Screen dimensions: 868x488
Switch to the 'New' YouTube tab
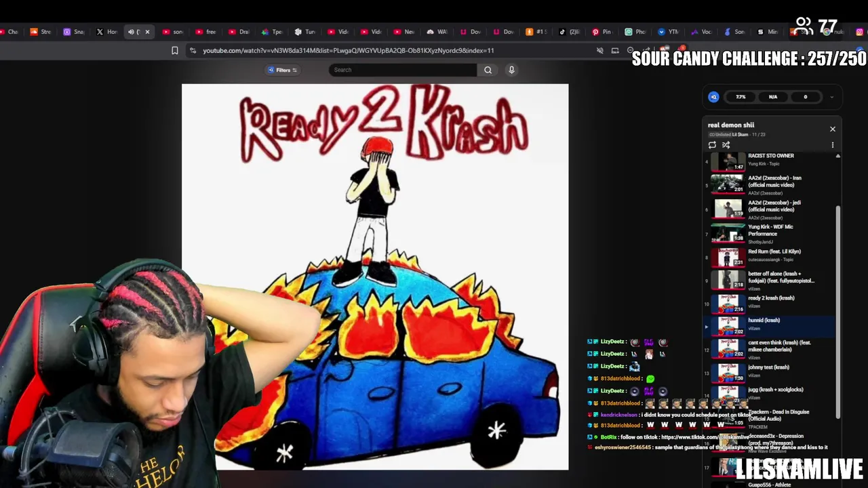pyautogui.click(x=404, y=32)
